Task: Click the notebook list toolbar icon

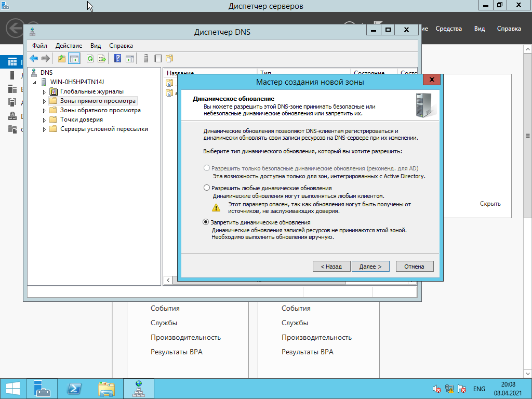Action: click(x=158, y=59)
